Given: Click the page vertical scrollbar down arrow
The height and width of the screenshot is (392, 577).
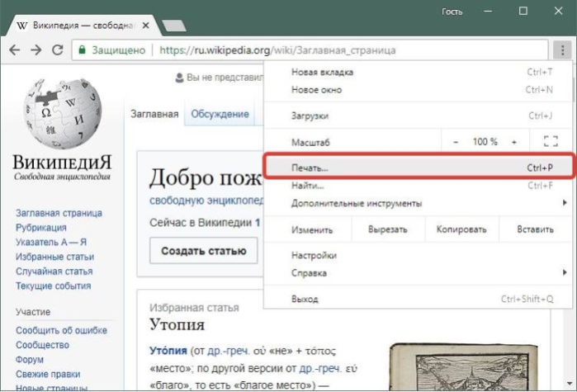Looking at the screenshot, I should (570, 384).
